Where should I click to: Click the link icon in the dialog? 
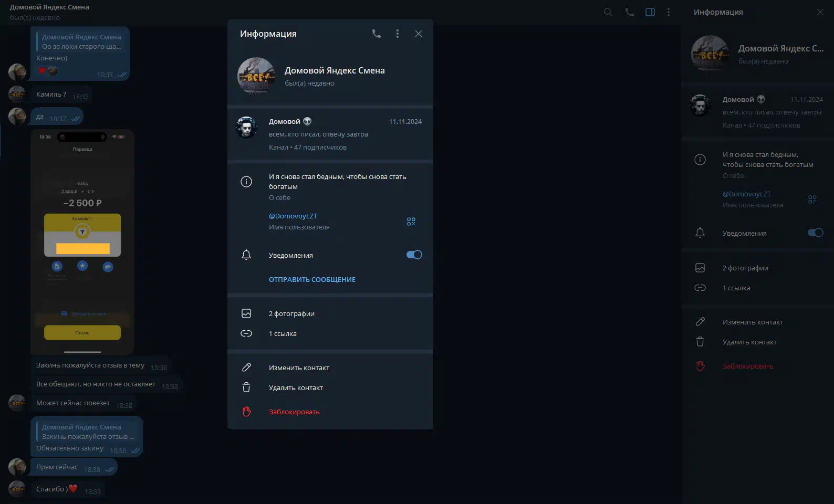[x=246, y=333]
